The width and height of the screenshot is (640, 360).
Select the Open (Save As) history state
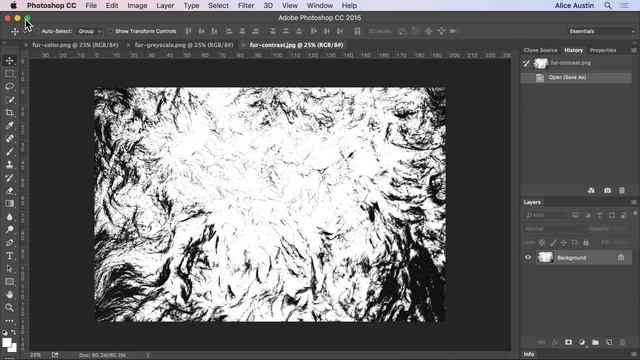[x=576, y=78]
